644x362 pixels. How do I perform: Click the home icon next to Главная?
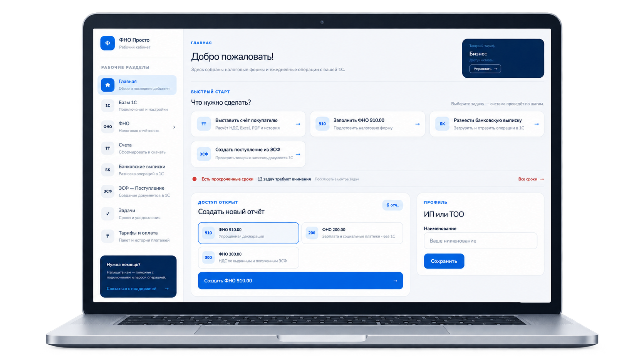click(x=107, y=85)
